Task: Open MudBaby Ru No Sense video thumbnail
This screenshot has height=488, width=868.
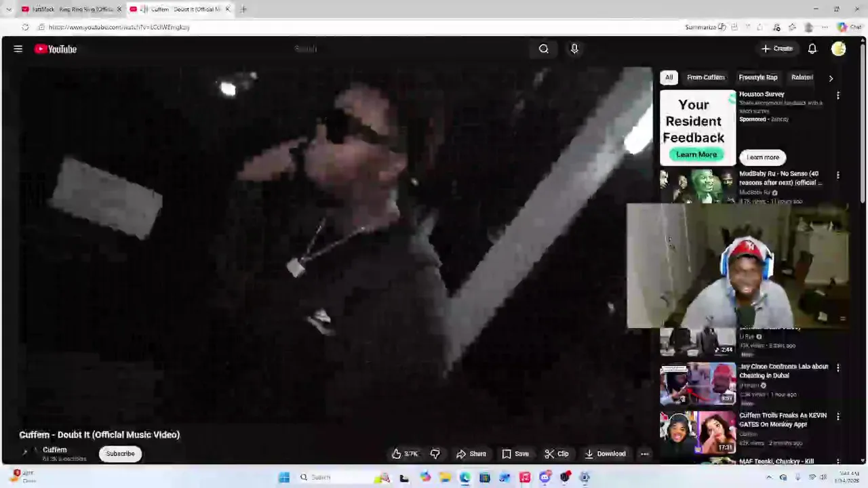Action: [x=698, y=186]
